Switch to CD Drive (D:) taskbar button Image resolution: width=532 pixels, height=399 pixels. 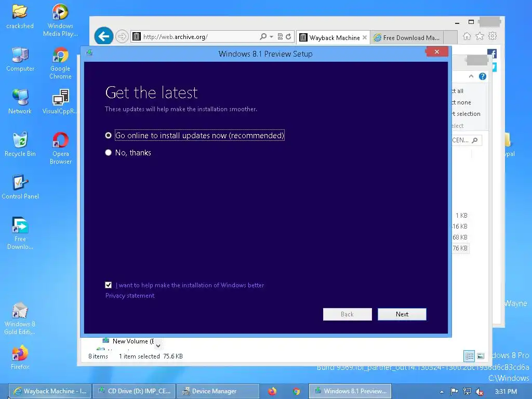pyautogui.click(x=135, y=391)
